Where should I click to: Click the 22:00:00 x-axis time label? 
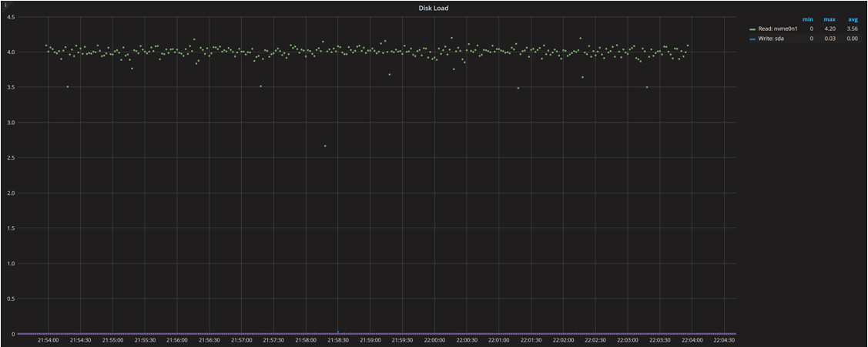tap(434, 339)
